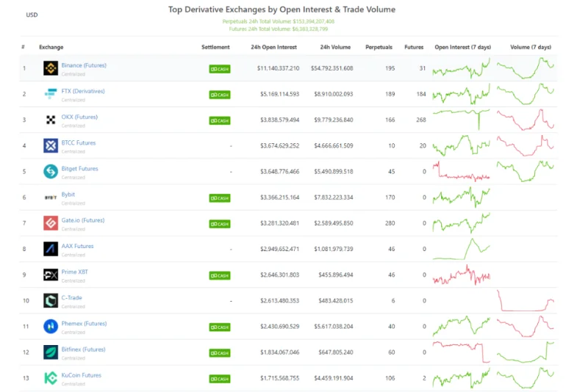Select Perpetuals 24h Total Volume line

[279, 21]
